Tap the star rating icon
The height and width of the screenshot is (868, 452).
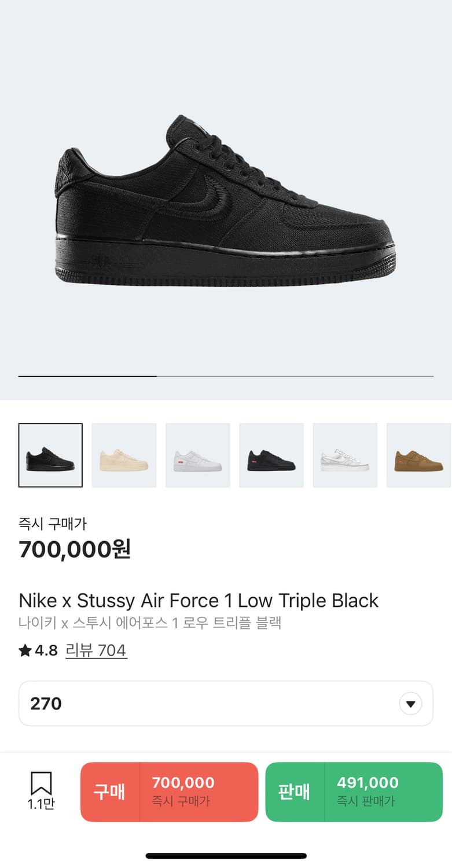click(25, 650)
